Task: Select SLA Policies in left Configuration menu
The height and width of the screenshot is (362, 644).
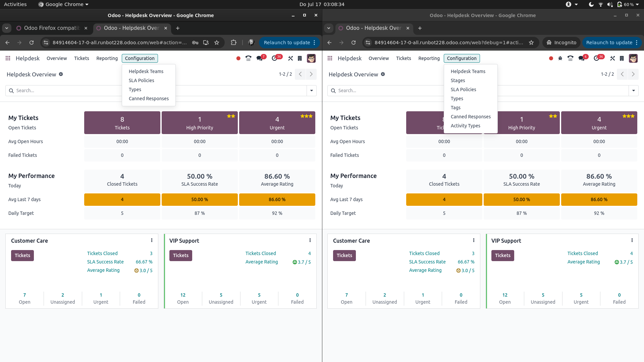Action: [x=141, y=80]
